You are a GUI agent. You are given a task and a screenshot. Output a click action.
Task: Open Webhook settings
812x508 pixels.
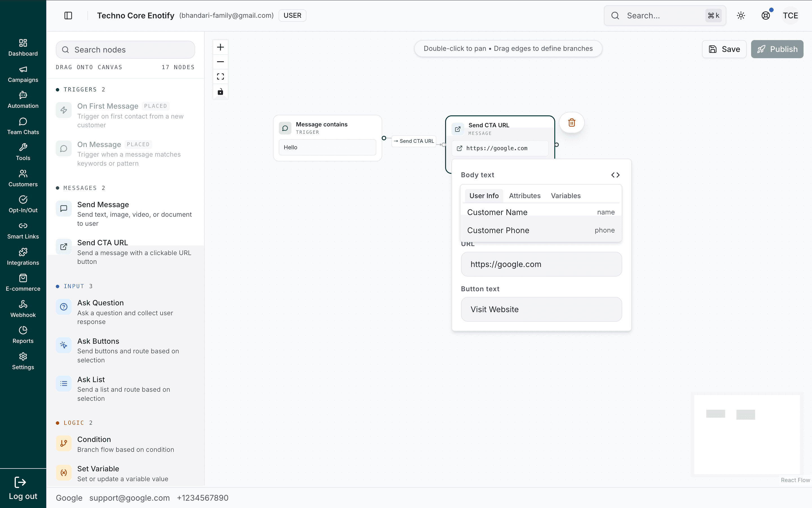coord(23,308)
